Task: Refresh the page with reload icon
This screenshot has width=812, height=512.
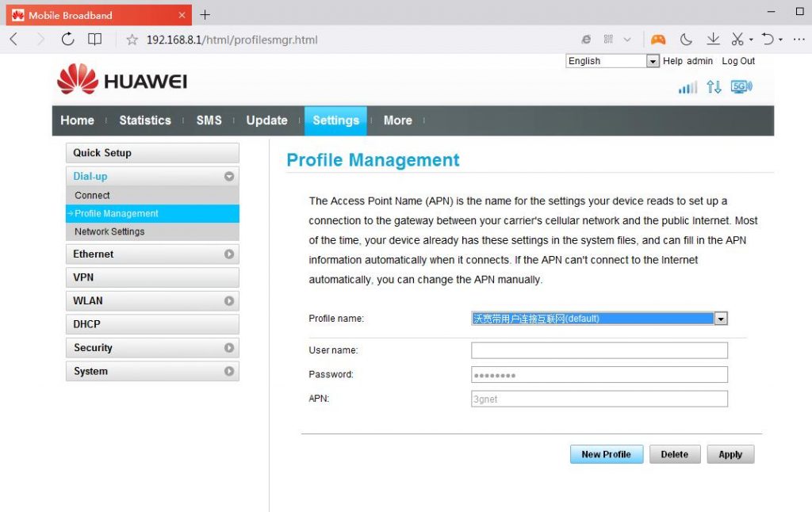Action: 67,38
